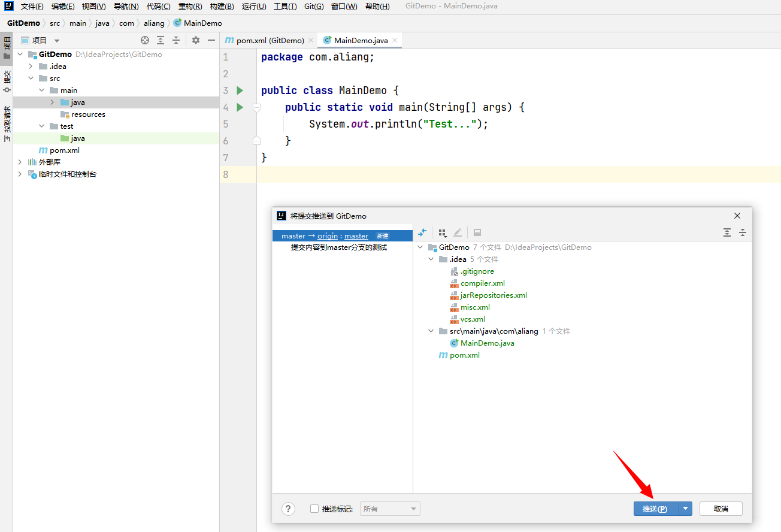Viewport: 781px width, 532px height.
Task: Run MainDemo class from line 3 gutter
Action: 240,90
